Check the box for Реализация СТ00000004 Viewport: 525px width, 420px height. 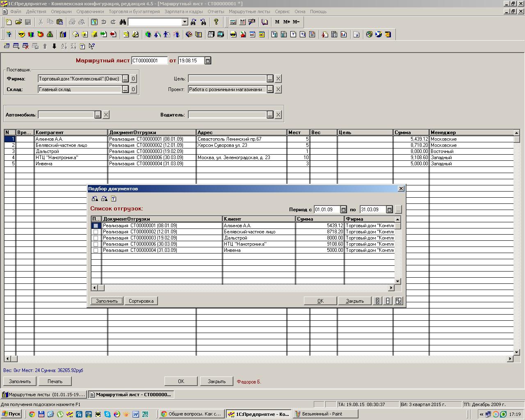click(x=96, y=250)
